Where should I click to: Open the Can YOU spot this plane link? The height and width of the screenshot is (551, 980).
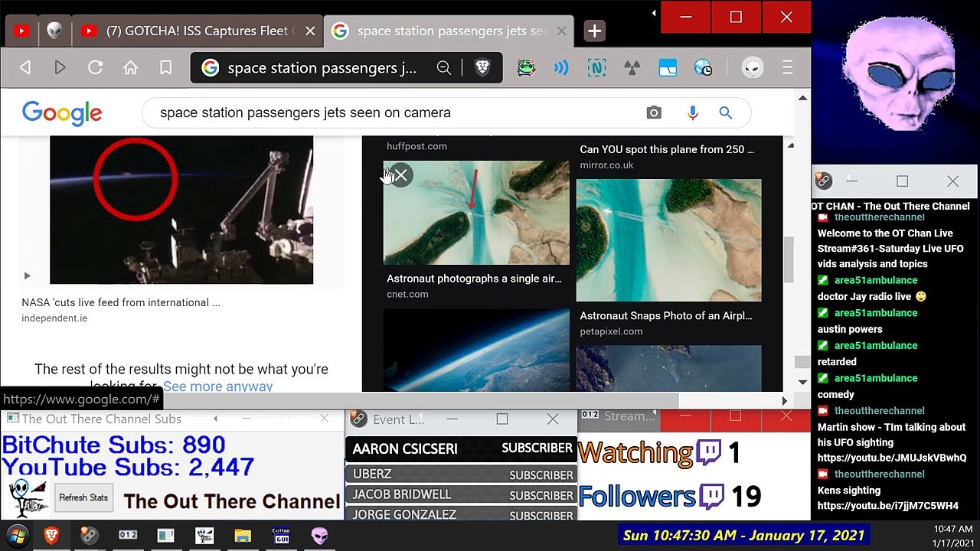pos(667,149)
